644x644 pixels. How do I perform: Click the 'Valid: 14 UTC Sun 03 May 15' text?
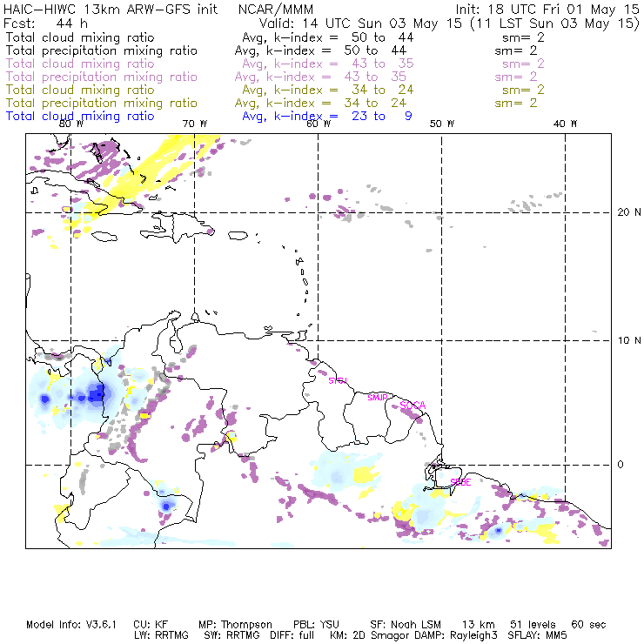[x=360, y=23]
